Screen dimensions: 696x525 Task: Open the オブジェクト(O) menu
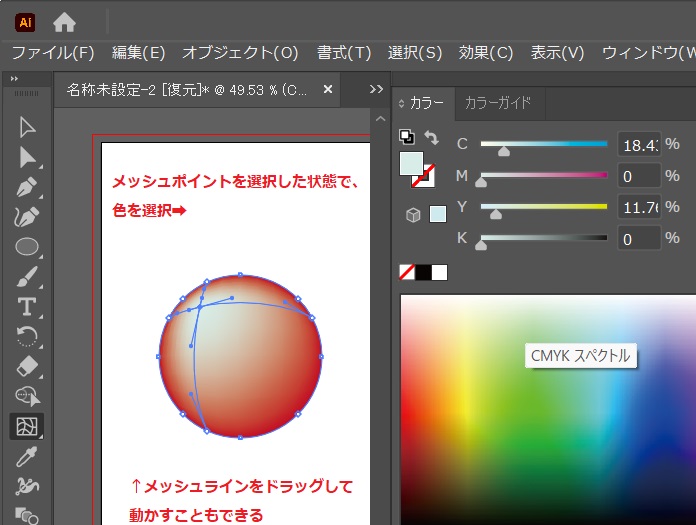(x=240, y=52)
